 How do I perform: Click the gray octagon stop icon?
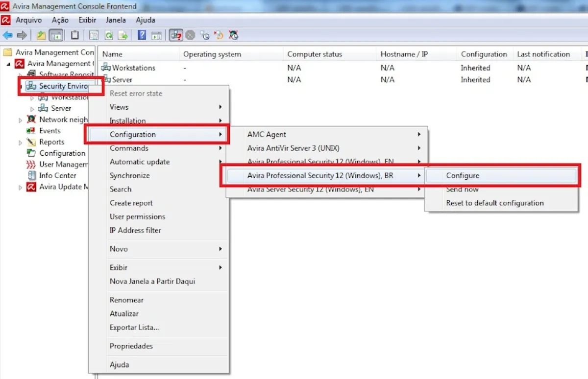point(190,35)
